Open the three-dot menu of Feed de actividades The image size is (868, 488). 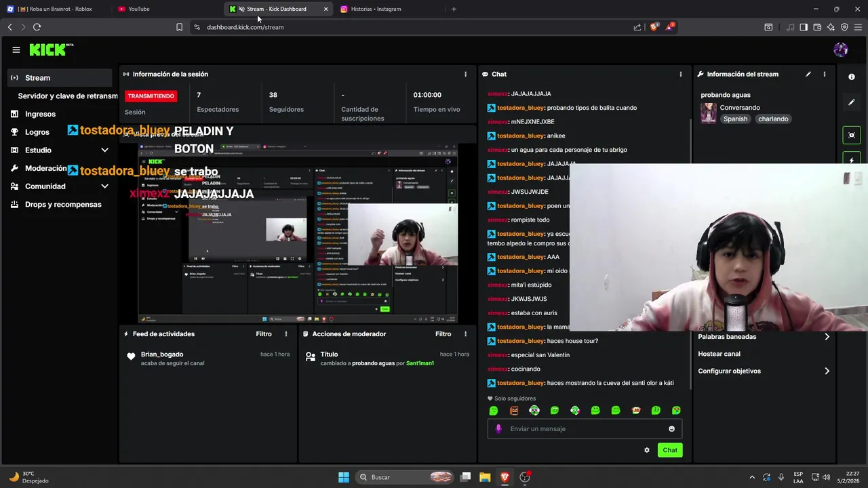coord(286,333)
